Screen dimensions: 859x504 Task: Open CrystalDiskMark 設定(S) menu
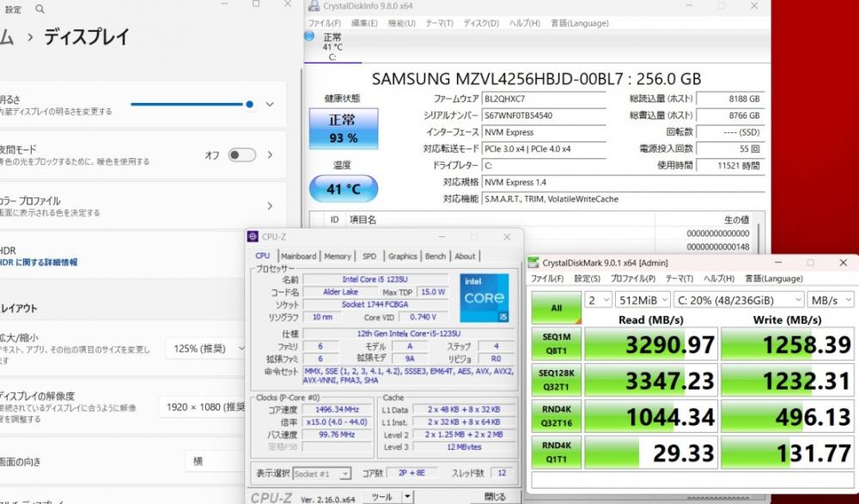pos(587,278)
